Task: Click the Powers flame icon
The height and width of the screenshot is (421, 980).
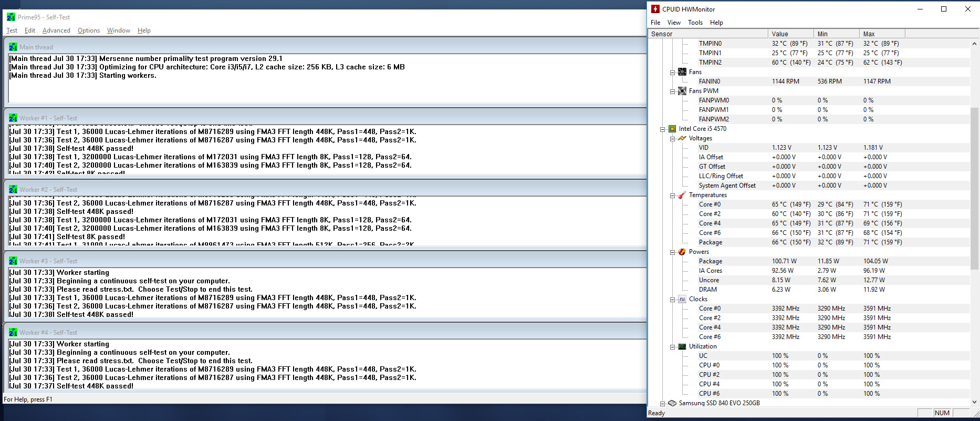Action: 682,252
